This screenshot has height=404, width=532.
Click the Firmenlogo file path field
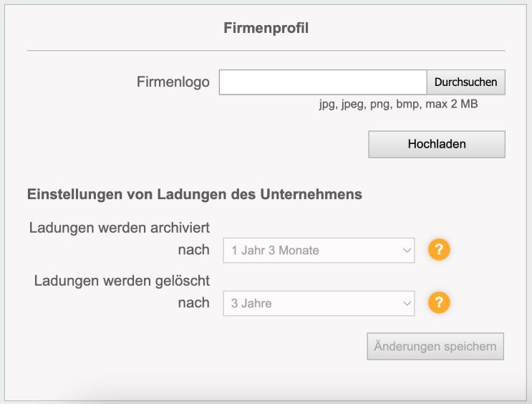tap(323, 82)
